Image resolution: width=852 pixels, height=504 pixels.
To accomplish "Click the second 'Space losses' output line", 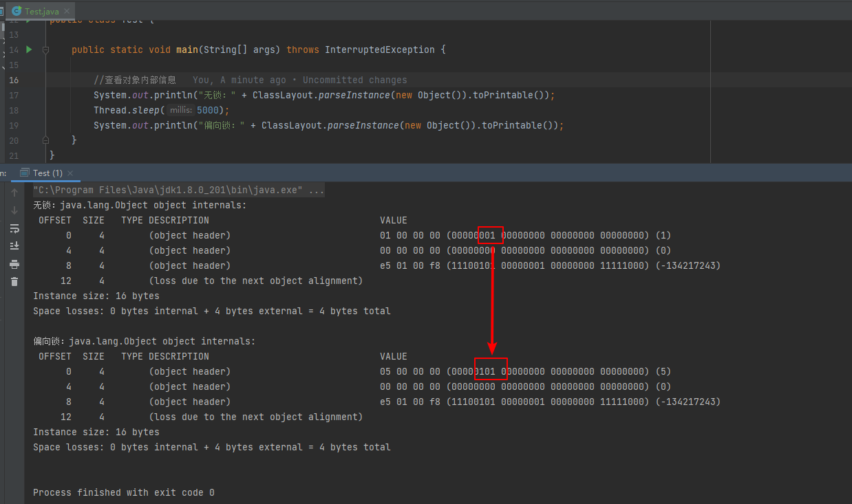I will point(212,447).
